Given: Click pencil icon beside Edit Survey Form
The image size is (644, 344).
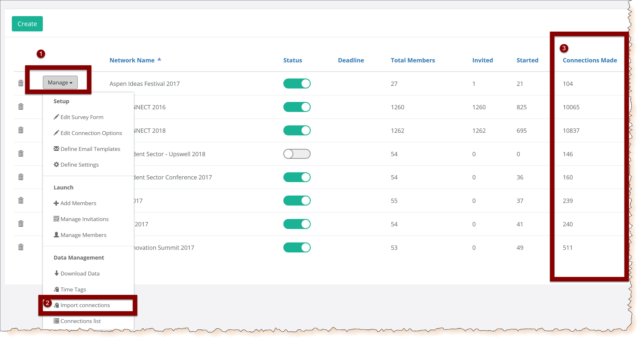Looking at the screenshot, I should [x=56, y=117].
